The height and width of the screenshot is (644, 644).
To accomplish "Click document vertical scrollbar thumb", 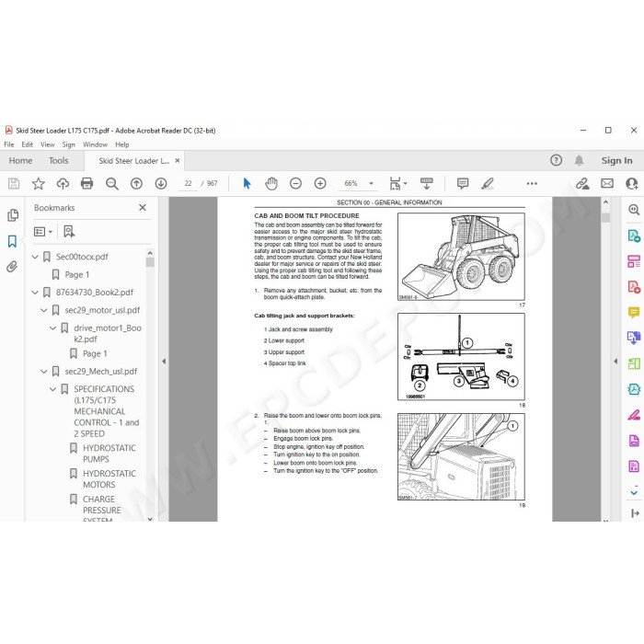I will pyautogui.click(x=605, y=217).
